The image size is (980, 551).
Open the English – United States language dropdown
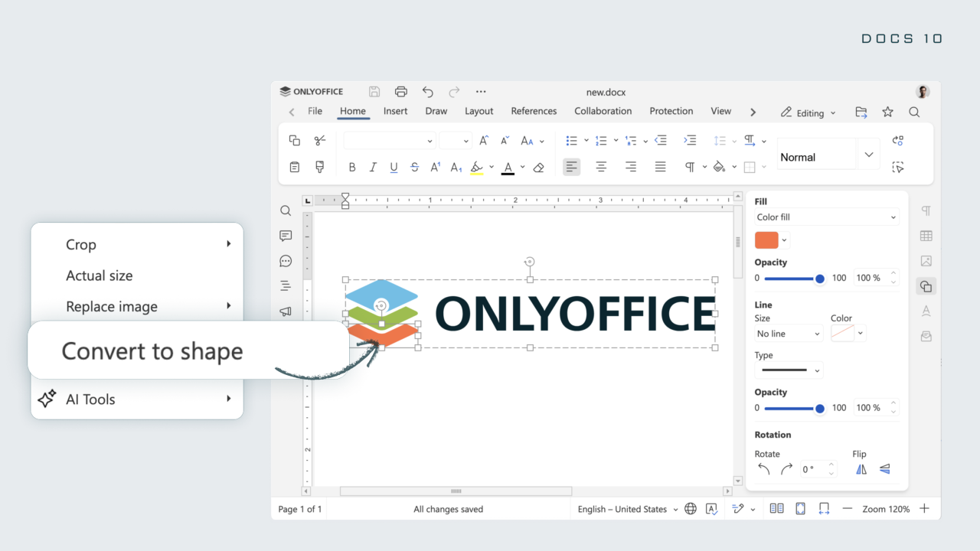click(628, 509)
